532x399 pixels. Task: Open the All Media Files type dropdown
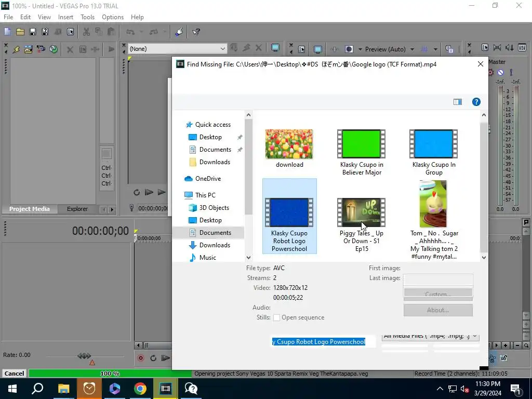tap(430, 336)
